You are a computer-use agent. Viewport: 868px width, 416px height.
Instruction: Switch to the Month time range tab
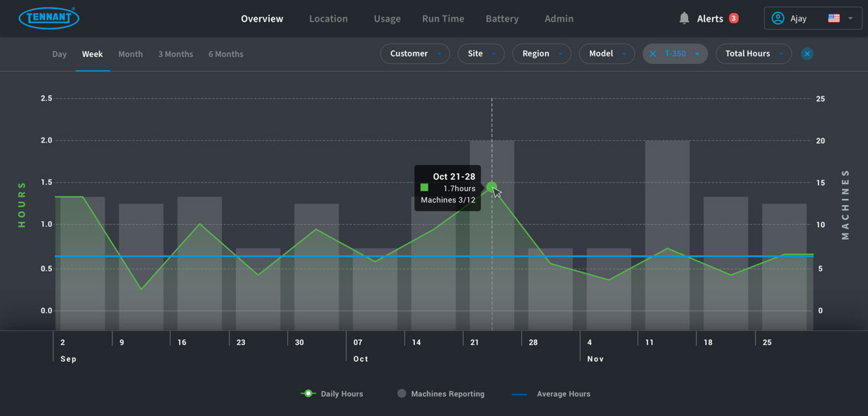pos(131,54)
